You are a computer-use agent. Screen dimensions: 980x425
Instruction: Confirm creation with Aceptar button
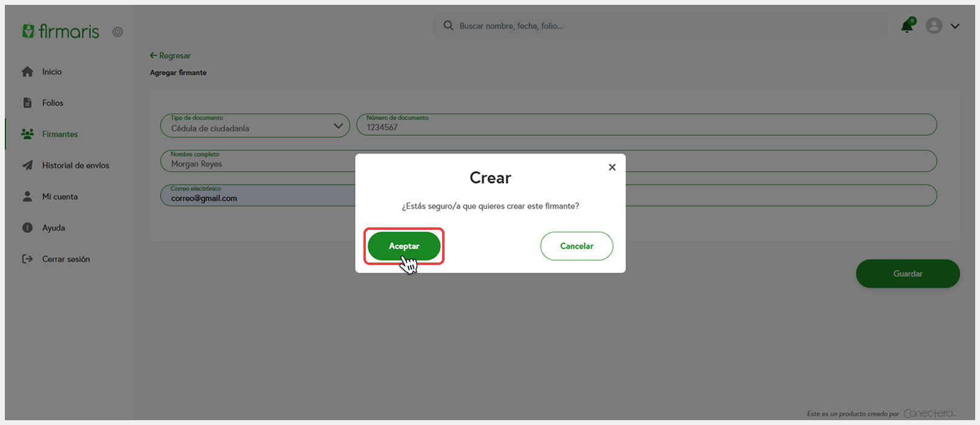point(404,246)
